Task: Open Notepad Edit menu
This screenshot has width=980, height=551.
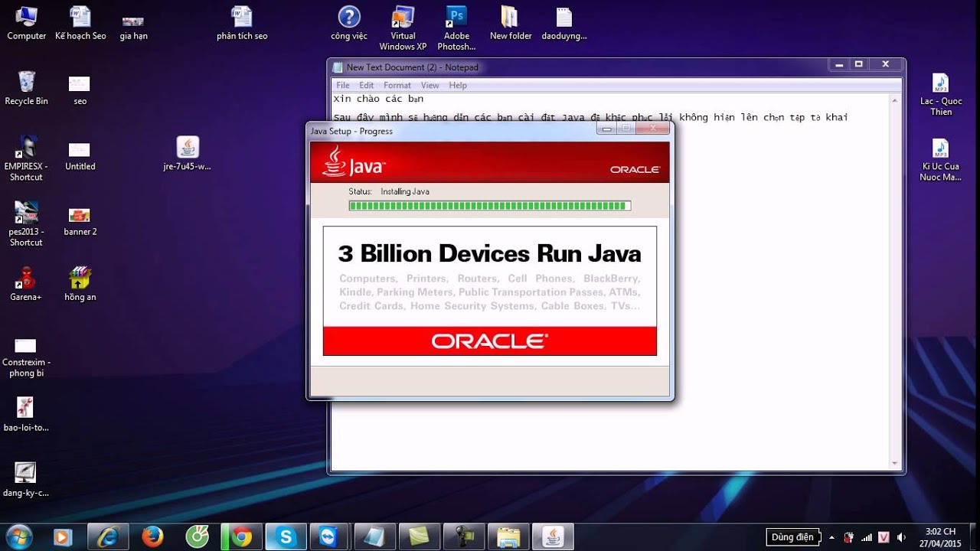Action: [x=367, y=85]
